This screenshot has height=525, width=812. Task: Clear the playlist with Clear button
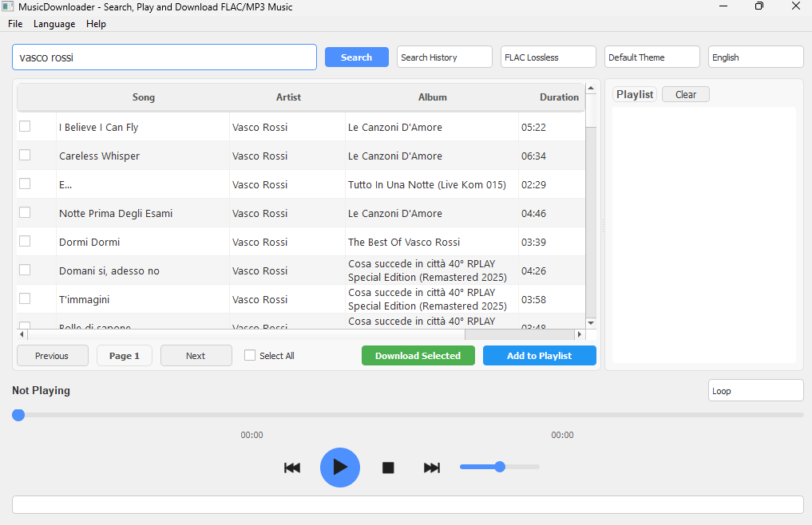coord(686,94)
